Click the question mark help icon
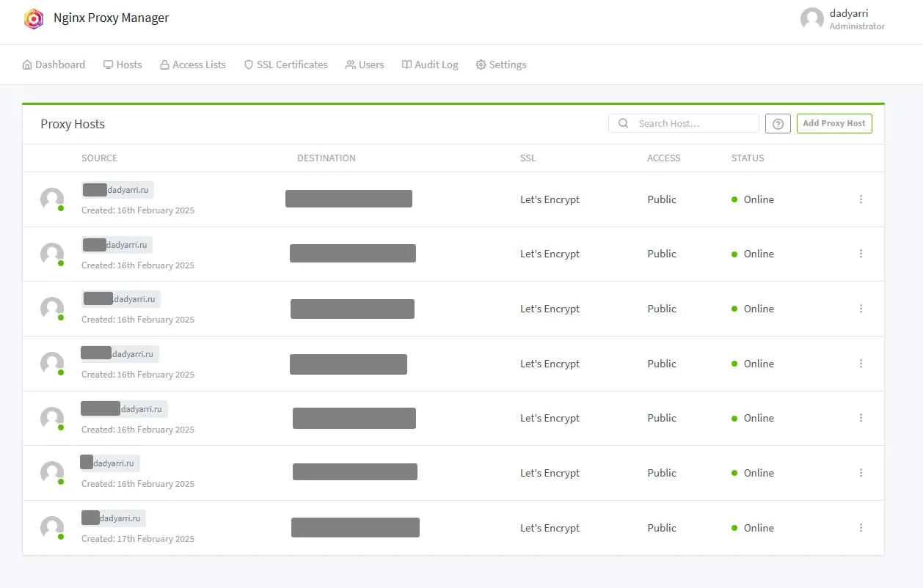This screenshot has height=588, width=923. [x=778, y=123]
